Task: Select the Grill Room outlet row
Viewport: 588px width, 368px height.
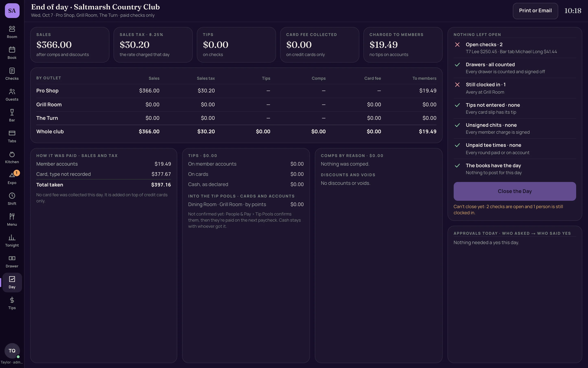Action: pos(236,105)
